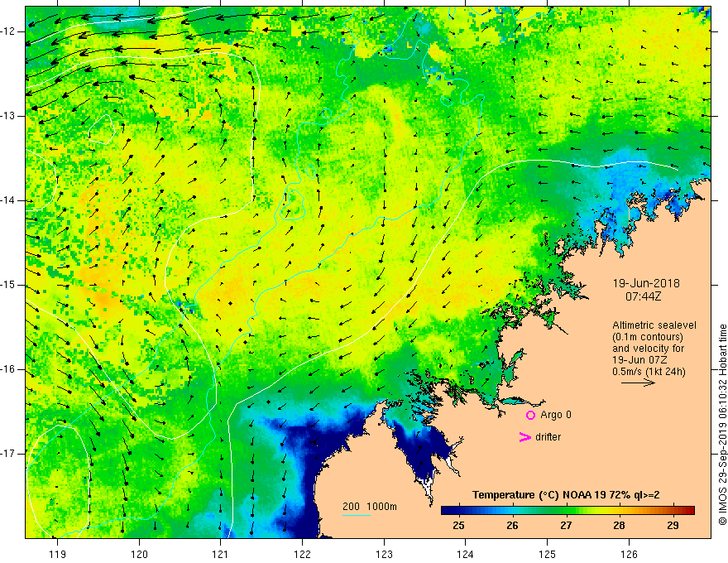Click the magenta Argo 0 circle marker
The height and width of the screenshot is (563, 728).
(x=530, y=415)
